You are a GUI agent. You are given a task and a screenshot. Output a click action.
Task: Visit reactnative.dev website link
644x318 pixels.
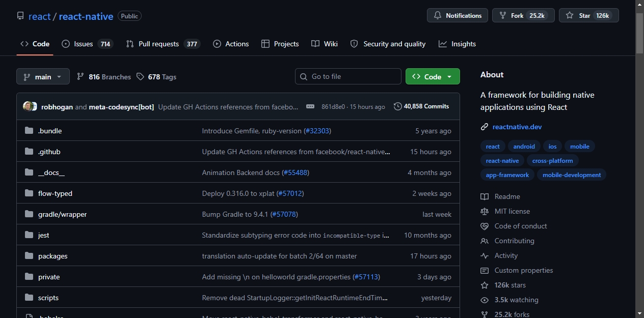(517, 127)
